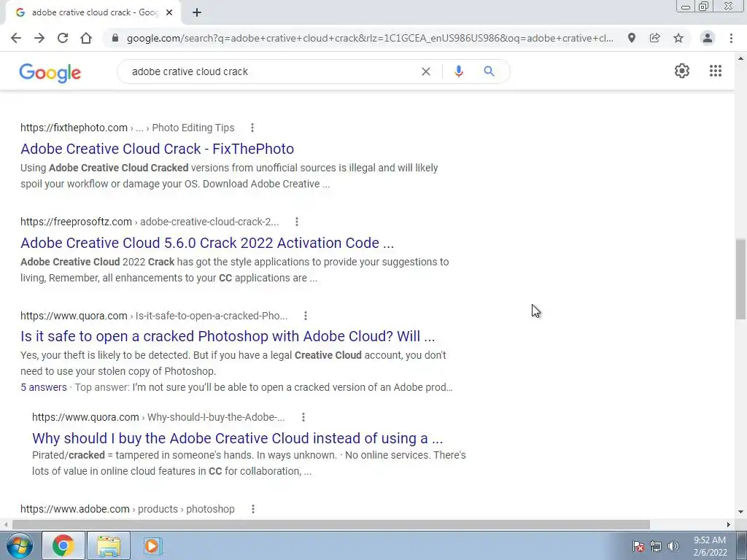
Task: View site security lock information
Action: [x=115, y=38]
